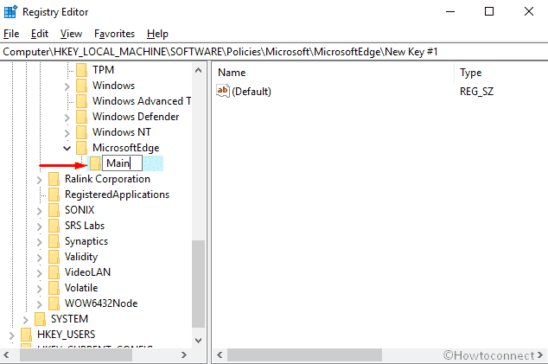
Task: Click the values pane horizontal scrollbar thumb
Action: pyautogui.click(x=304, y=355)
